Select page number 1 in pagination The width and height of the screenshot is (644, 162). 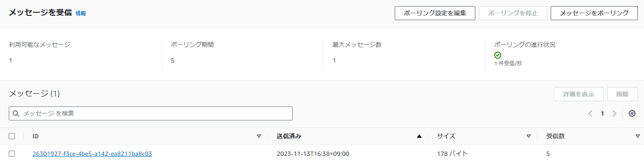click(x=602, y=113)
